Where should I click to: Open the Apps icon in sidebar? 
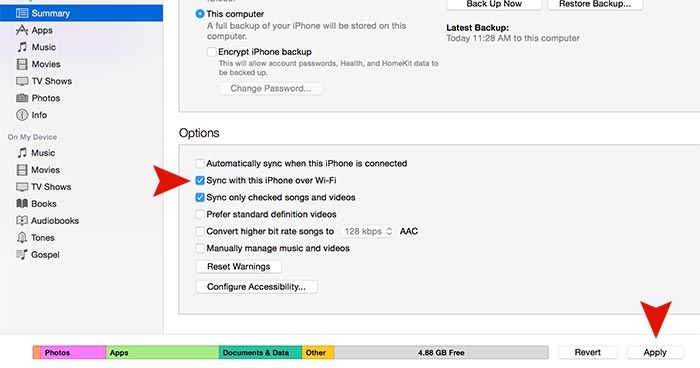(22, 30)
